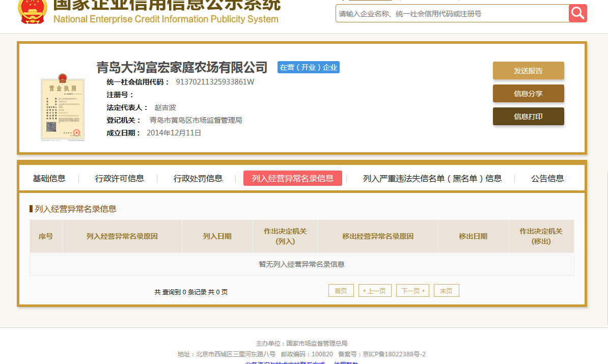Viewport: 608px width, 364px height.
Task: Click the 列入经营异常名录原因 column header
Action: pos(122,236)
